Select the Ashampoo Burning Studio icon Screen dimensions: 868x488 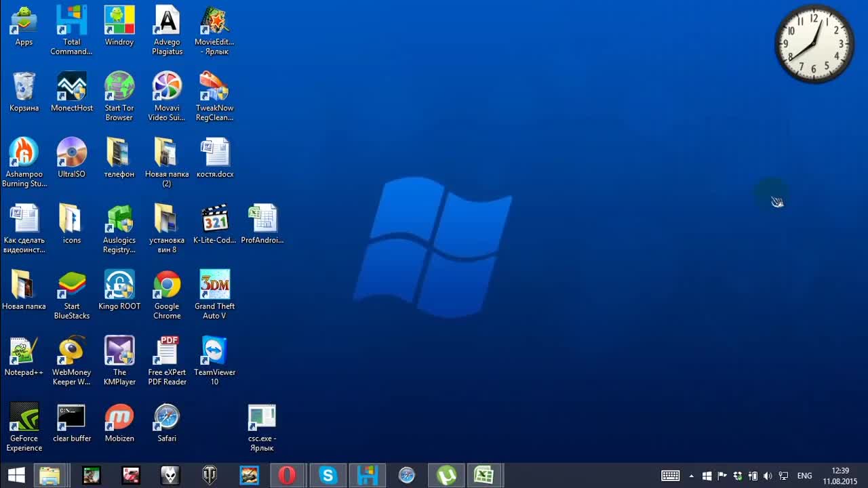[24, 163]
